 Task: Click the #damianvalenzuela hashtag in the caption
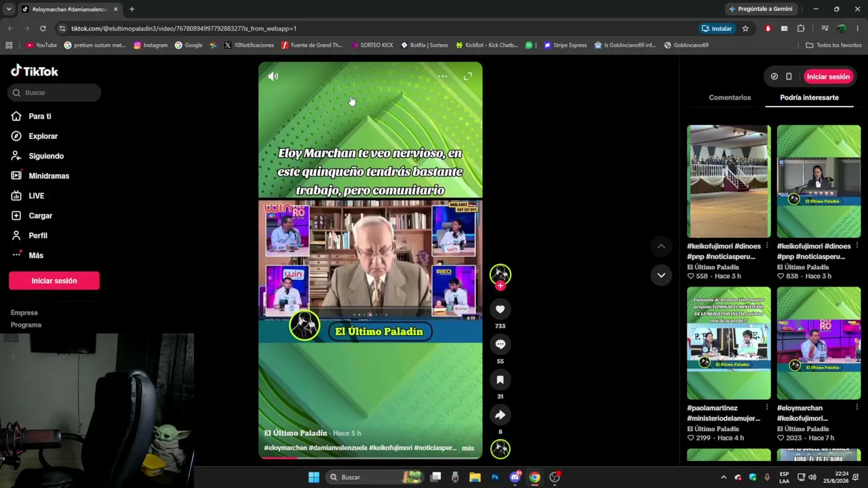[338, 448]
